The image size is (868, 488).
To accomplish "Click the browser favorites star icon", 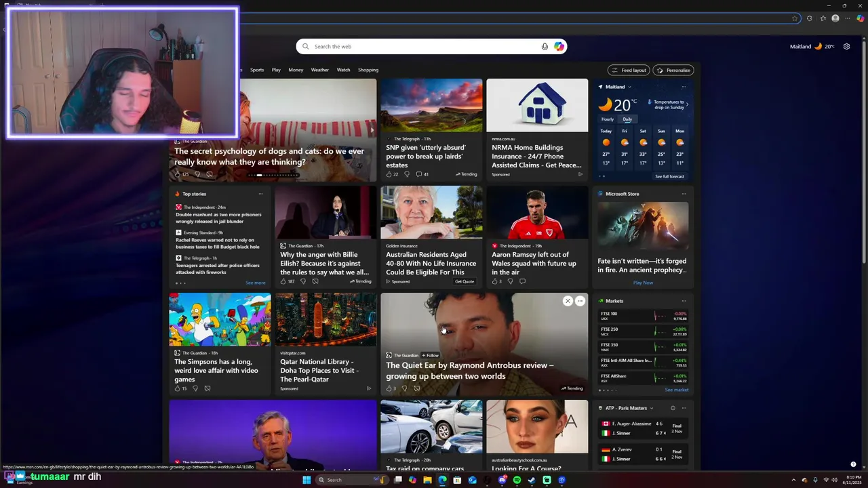I will pos(795,18).
